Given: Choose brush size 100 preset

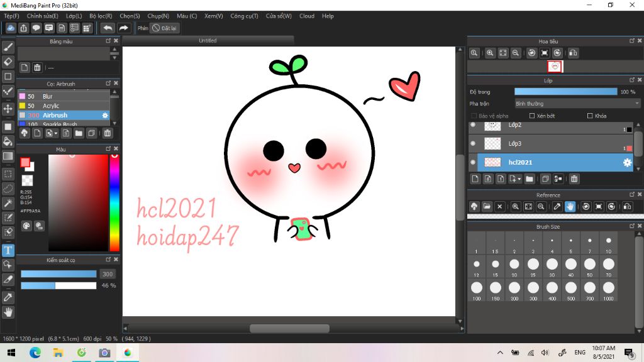Looking at the screenshot, I should click(x=477, y=290).
